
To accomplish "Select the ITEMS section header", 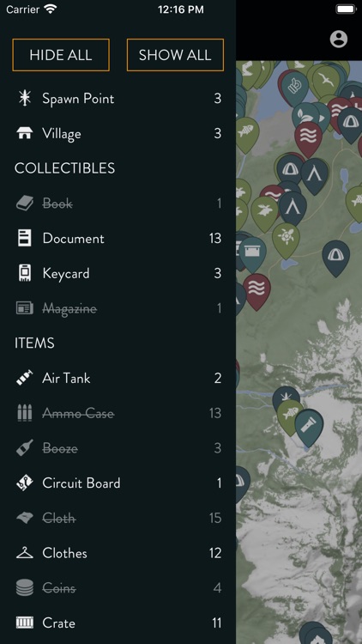I will point(34,343).
